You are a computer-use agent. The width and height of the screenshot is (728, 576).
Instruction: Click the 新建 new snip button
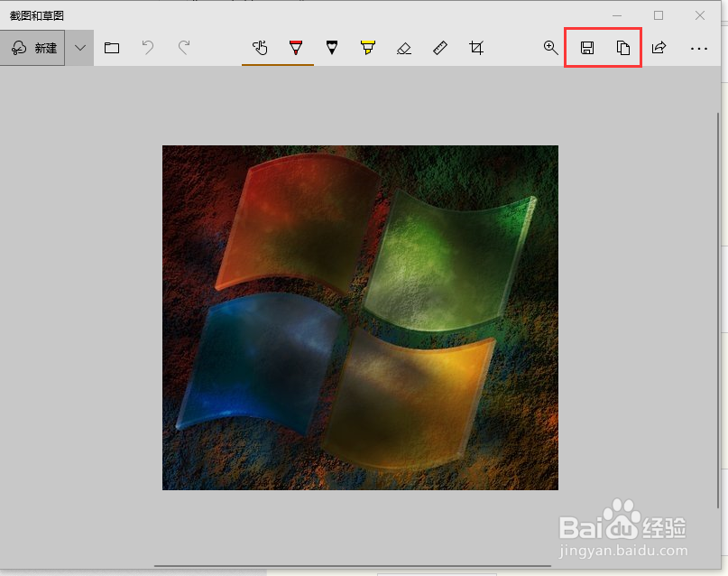[32, 48]
